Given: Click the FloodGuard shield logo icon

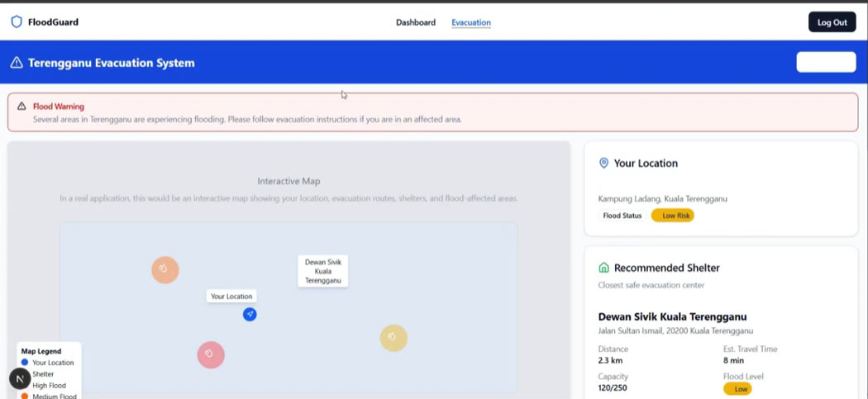Looking at the screenshot, I should (x=17, y=22).
